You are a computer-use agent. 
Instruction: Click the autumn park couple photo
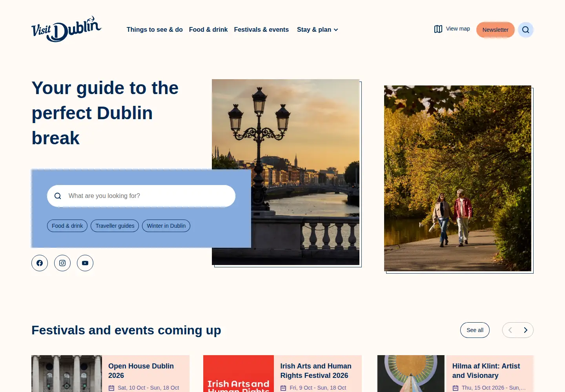pyautogui.click(x=457, y=178)
